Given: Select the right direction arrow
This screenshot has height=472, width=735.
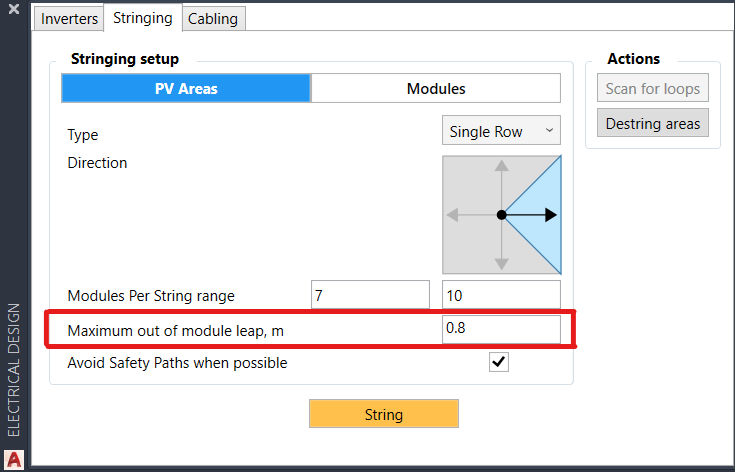Looking at the screenshot, I should [545, 215].
